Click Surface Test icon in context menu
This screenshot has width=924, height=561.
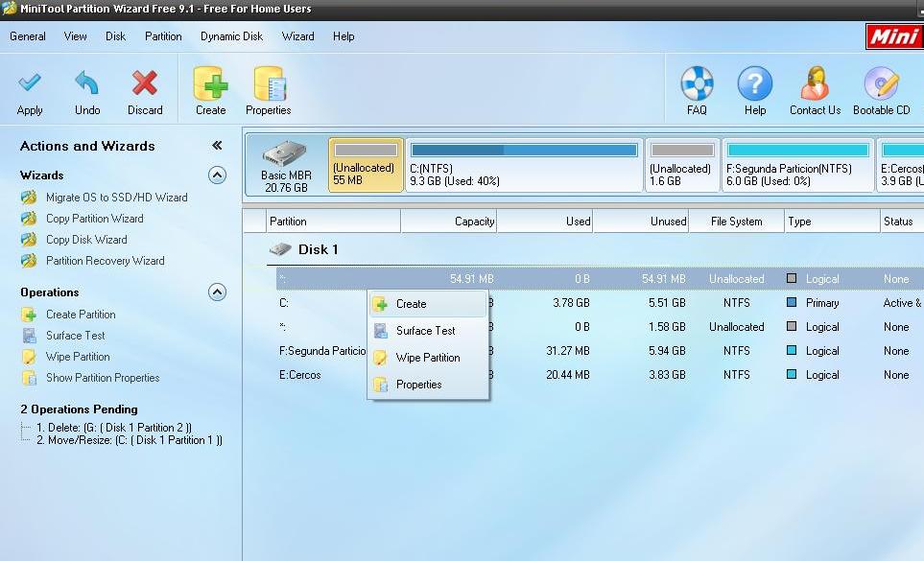tap(381, 331)
